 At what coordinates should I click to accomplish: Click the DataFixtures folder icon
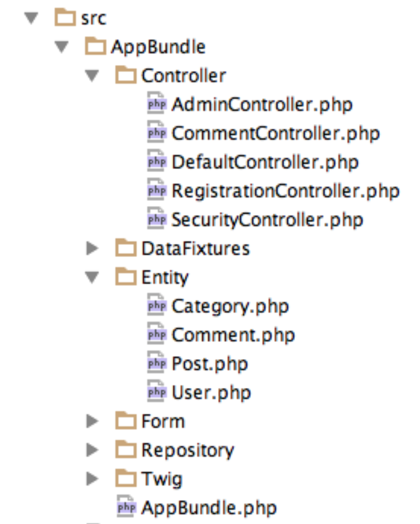tap(125, 248)
